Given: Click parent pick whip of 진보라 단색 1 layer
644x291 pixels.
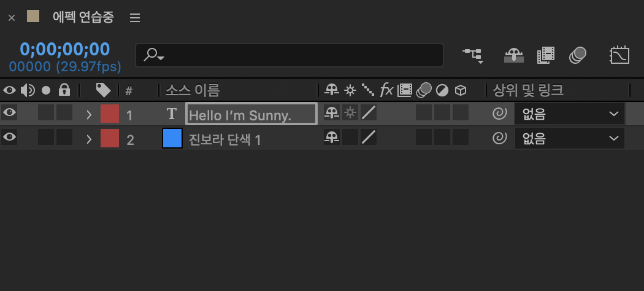Looking at the screenshot, I should click(499, 138).
